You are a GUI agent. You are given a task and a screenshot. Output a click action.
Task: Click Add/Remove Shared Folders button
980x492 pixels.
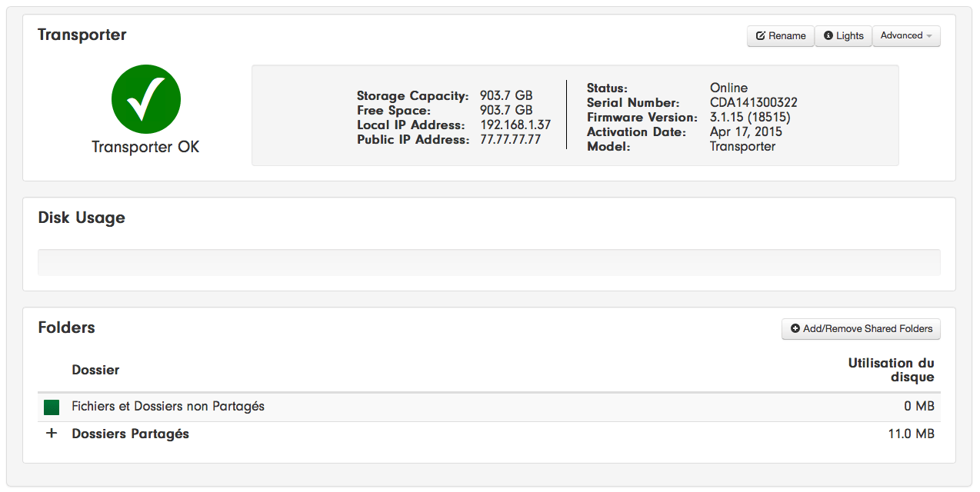pos(861,329)
